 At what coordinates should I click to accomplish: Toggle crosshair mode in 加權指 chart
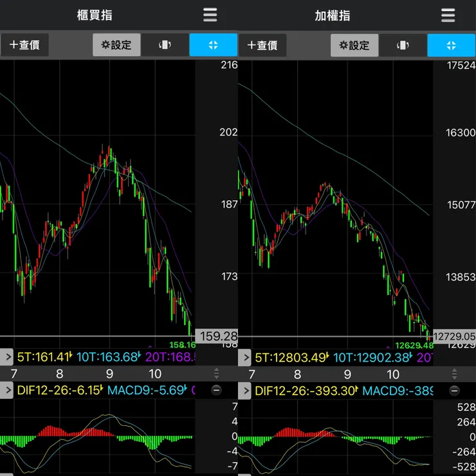coord(452,45)
